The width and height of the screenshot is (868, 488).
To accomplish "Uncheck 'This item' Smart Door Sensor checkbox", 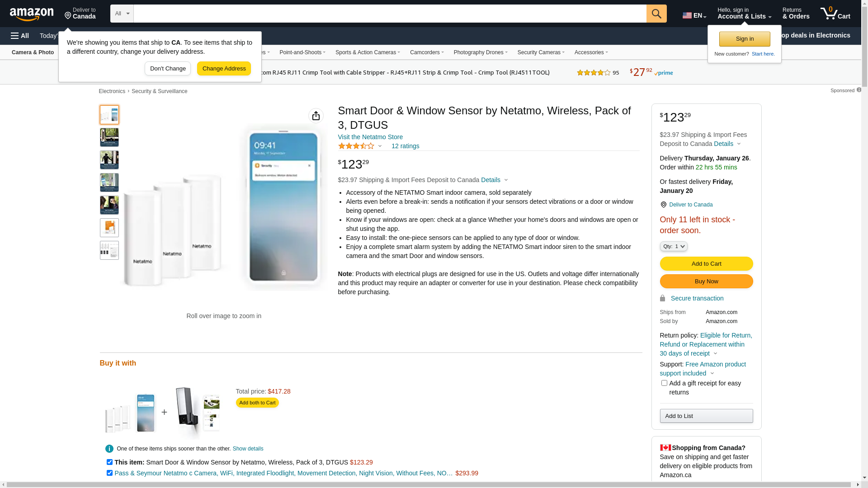I will (x=109, y=462).
